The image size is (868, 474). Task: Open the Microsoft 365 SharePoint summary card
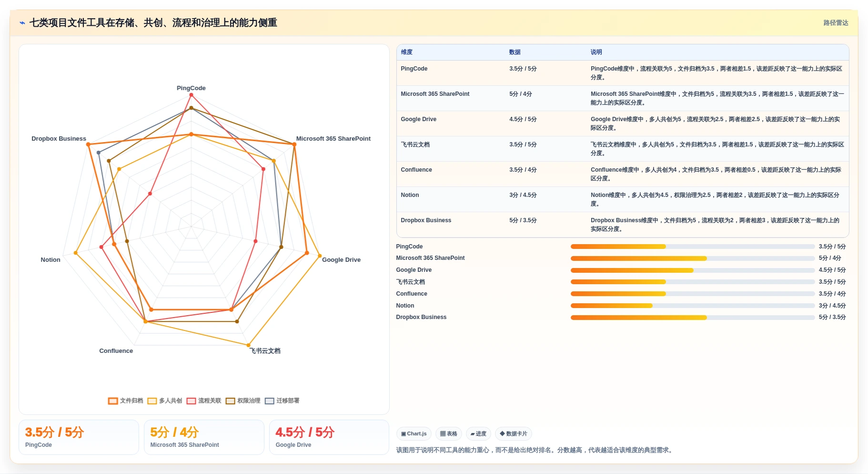[204, 437]
